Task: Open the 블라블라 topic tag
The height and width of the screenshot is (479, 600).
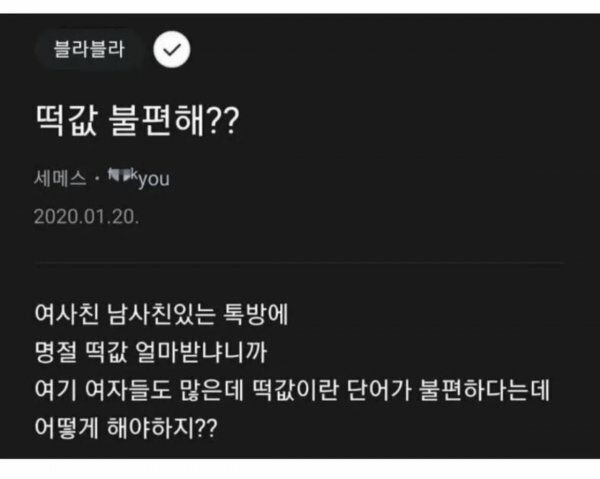Action: pyautogui.click(x=89, y=50)
